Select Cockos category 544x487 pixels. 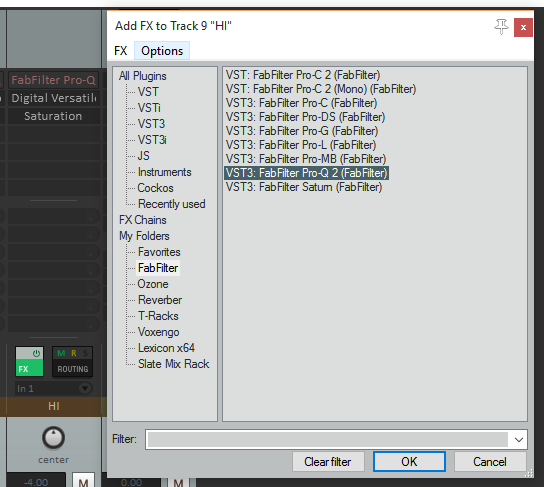(155, 188)
